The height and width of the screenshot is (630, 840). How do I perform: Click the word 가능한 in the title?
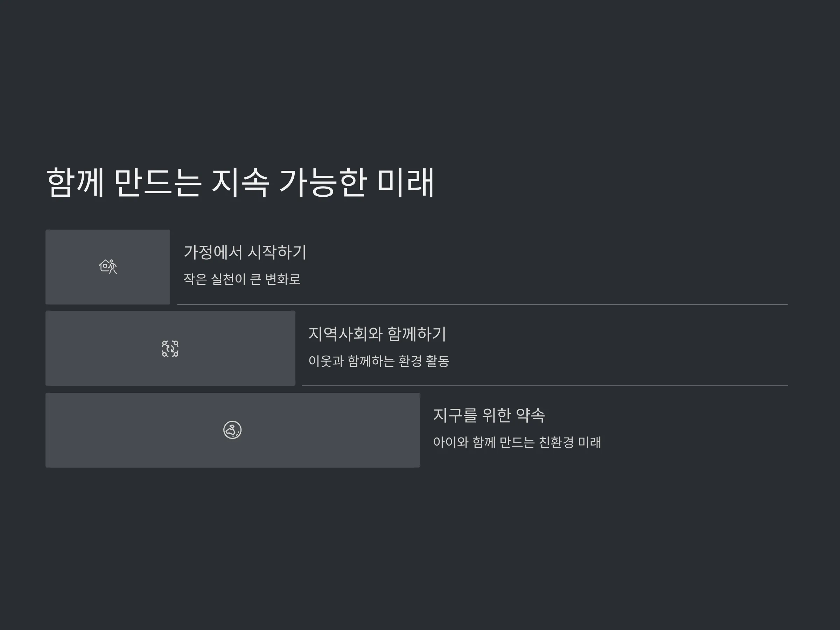tap(323, 183)
